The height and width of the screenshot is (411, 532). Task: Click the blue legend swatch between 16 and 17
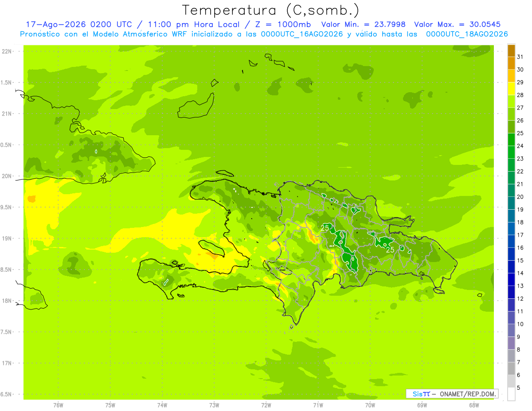tap(511, 241)
